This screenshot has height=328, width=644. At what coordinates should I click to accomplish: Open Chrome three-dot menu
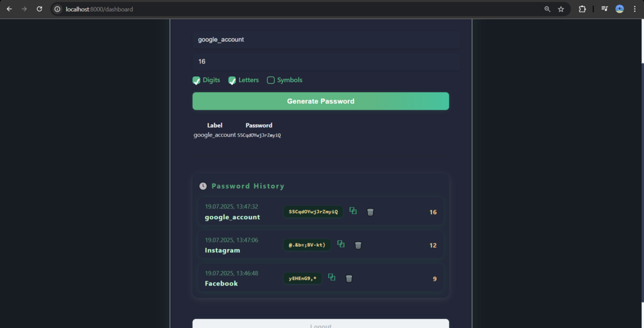[634, 9]
